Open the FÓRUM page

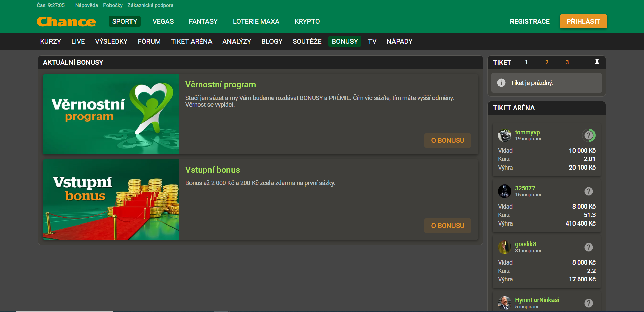click(149, 41)
